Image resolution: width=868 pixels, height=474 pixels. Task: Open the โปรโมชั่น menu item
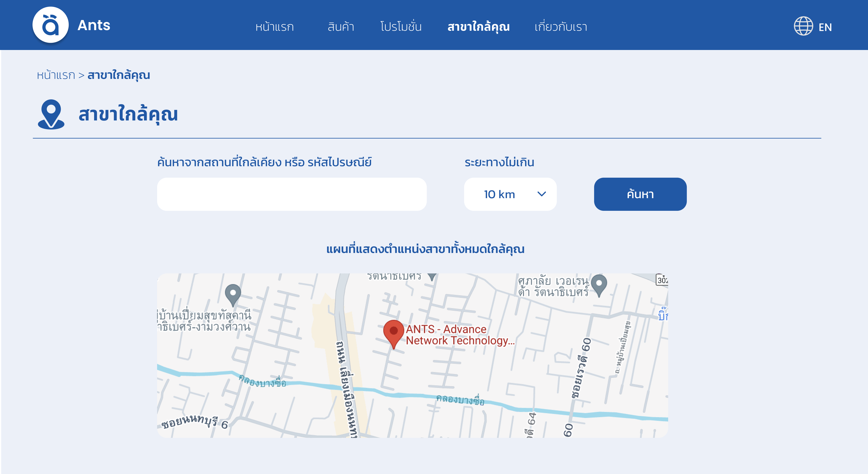click(x=400, y=27)
